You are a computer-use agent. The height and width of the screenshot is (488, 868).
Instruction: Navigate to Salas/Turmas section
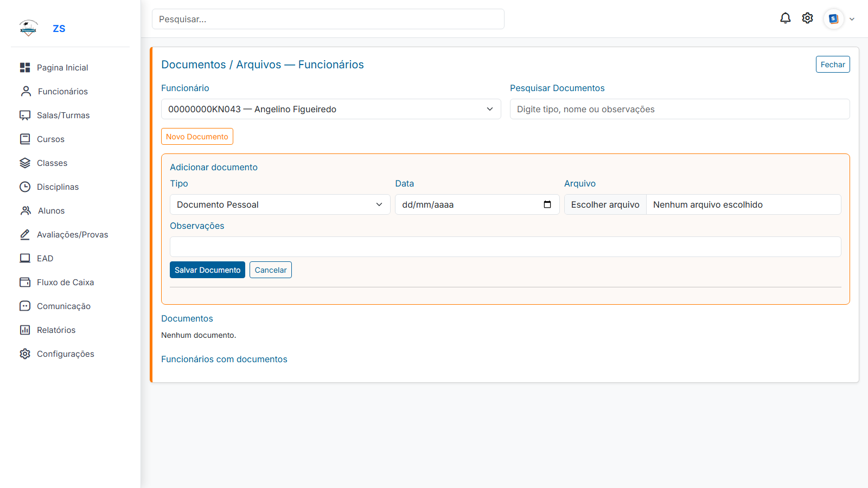pyautogui.click(x=63, y=115)
